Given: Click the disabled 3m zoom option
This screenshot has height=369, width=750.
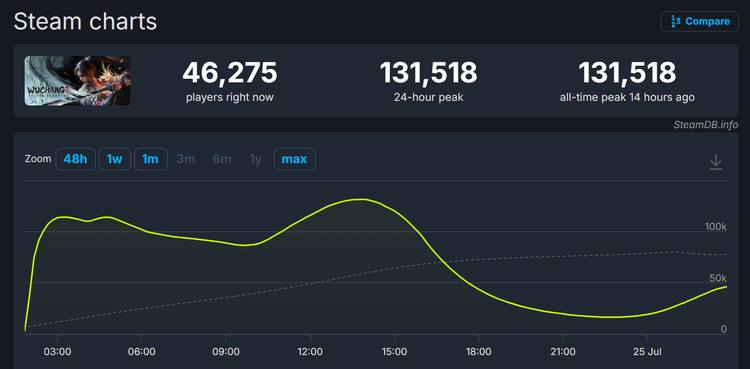Looking at the screenshot, I should click(186, 159).
